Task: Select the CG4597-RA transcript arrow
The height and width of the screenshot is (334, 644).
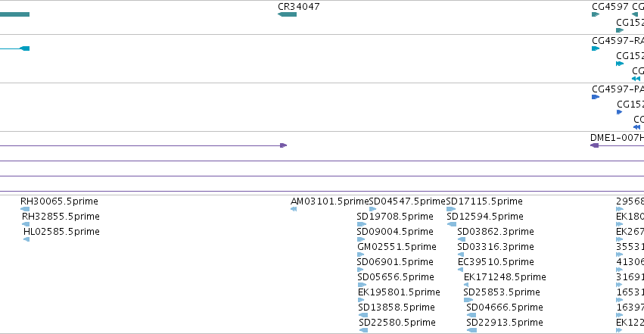Action: (x=596, y=48)
